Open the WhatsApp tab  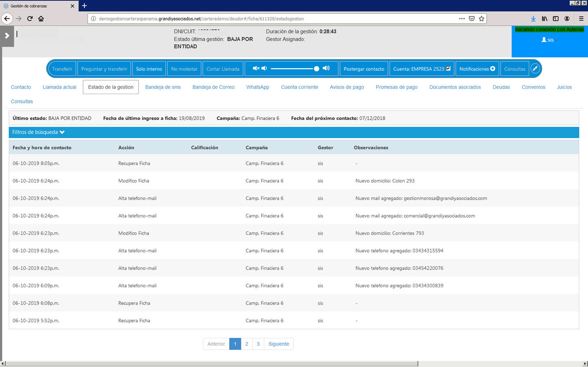coord(258,87)
